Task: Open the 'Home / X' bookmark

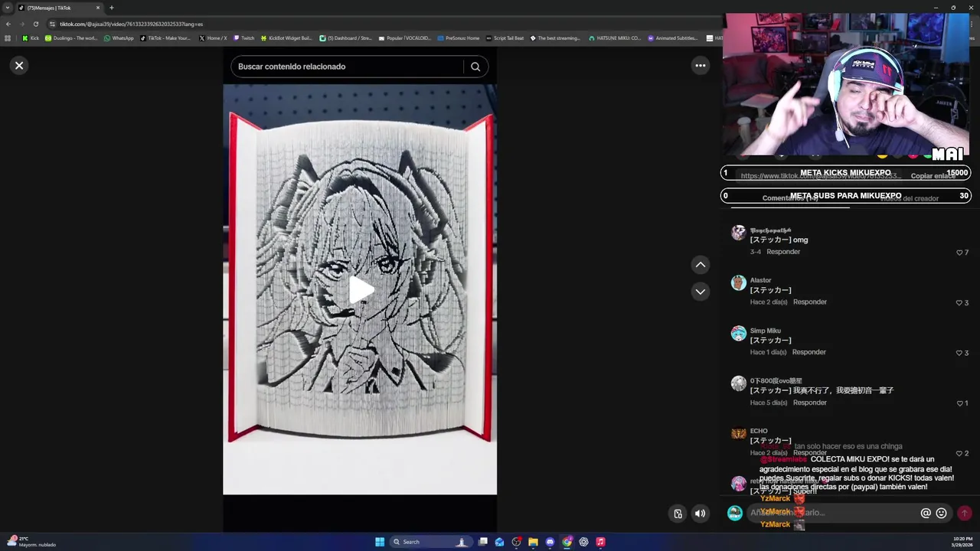Action: click(213, 38)
